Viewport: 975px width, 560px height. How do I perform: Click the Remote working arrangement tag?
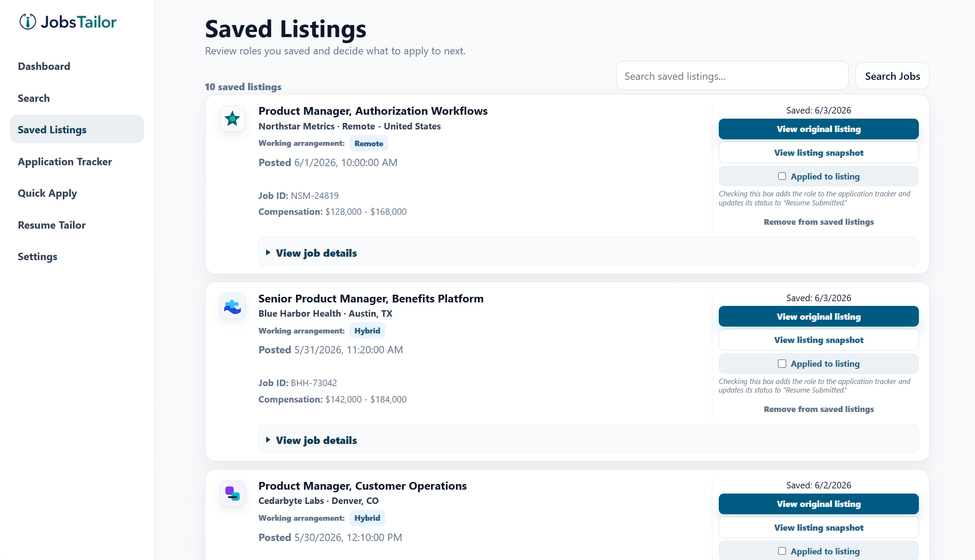(368, 144)
